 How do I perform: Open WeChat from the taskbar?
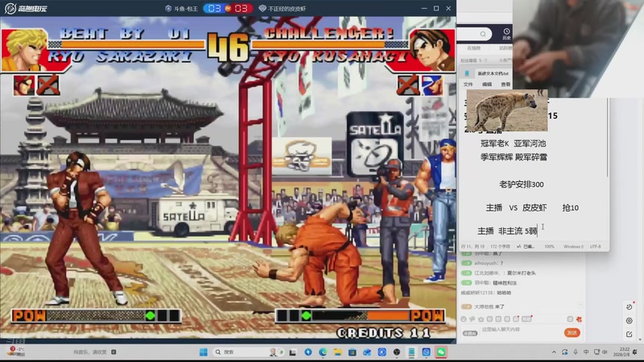tap(440, 352)
